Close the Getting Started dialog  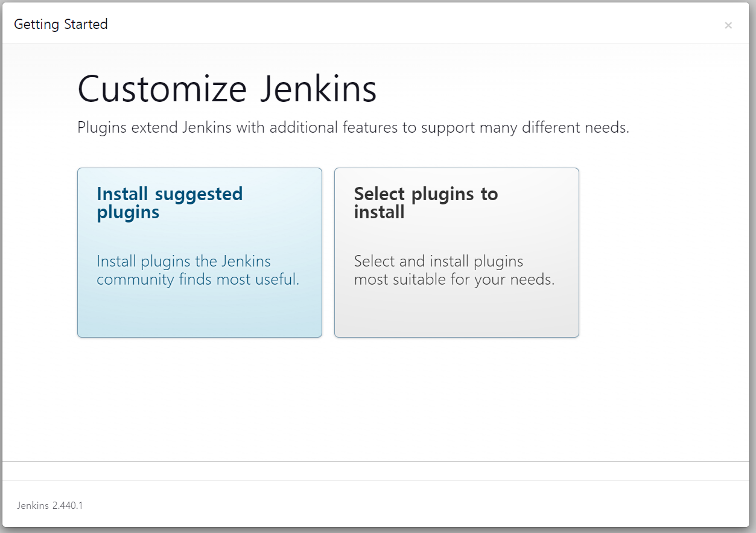tap(728, 25)
